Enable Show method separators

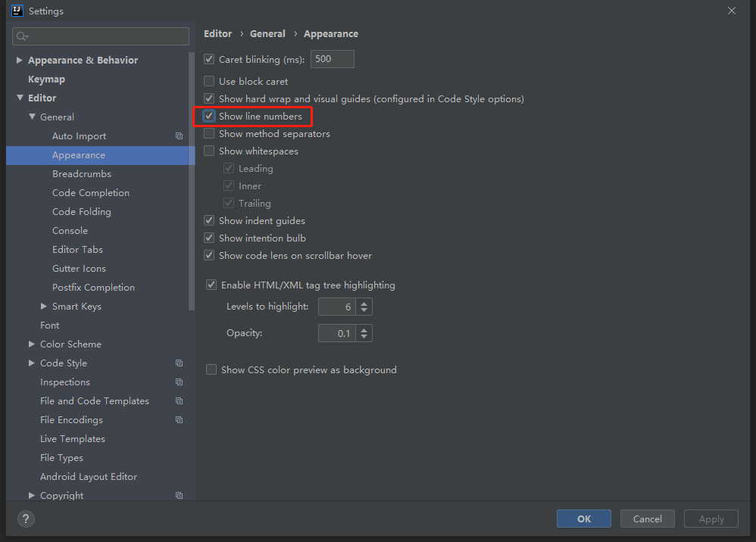coord(209,133)
